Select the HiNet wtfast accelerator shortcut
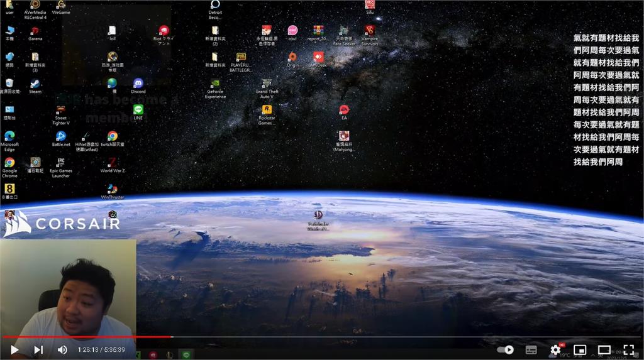 click(87, 141)
